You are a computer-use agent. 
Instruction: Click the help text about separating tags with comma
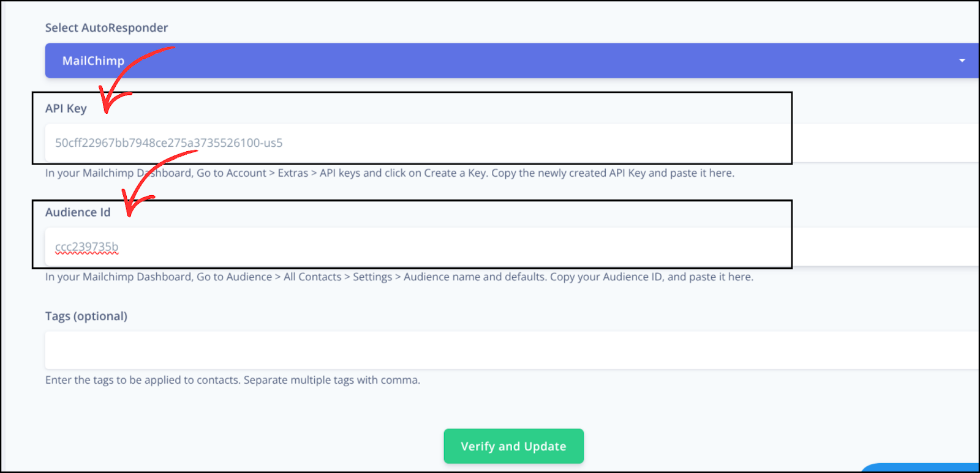click(x=233, y=380)
